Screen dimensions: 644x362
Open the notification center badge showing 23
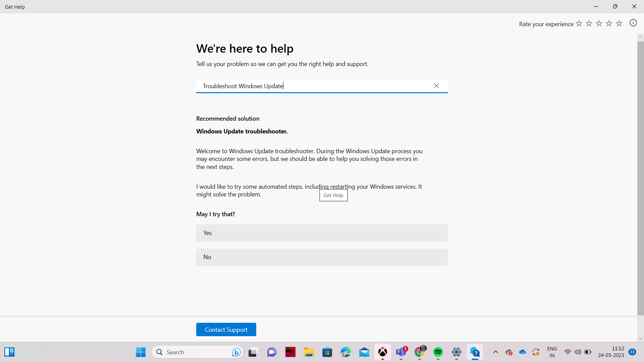[x=632, y=352]
